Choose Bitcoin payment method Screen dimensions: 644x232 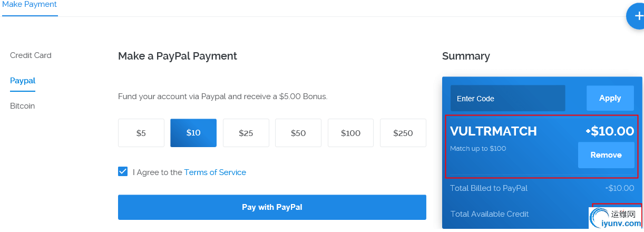[x=22, y=106]
